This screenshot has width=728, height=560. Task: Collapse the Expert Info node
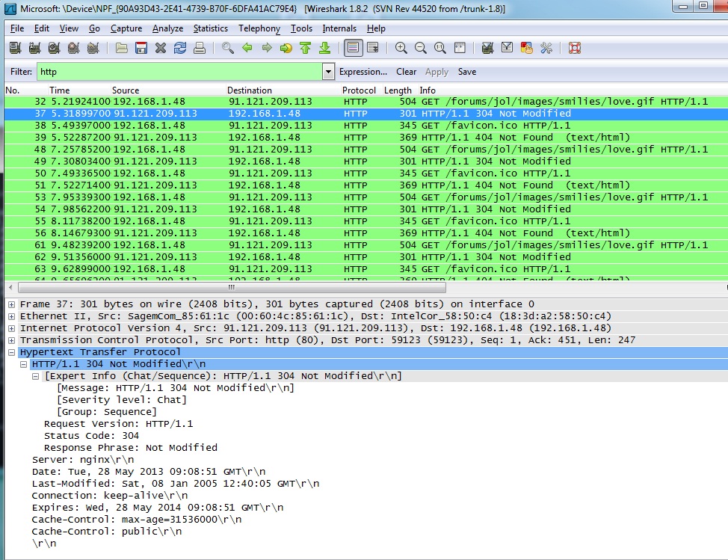[x=36, y=377]
